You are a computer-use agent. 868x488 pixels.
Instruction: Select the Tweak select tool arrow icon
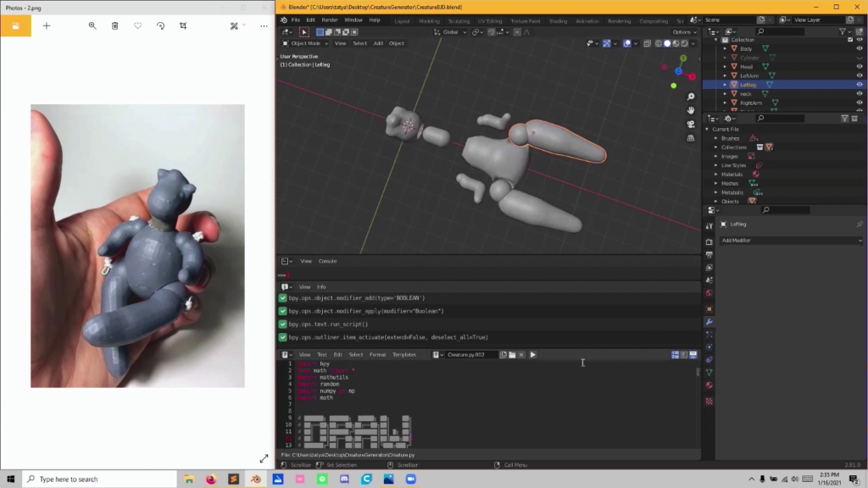pyautogui.click(x=304, y=32)
